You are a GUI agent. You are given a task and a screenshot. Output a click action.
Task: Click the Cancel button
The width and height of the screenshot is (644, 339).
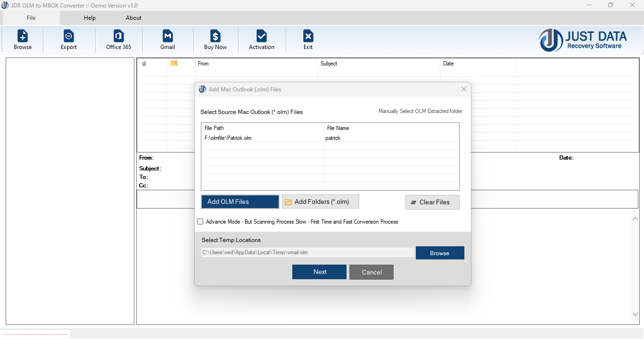(x=372, y=272)
